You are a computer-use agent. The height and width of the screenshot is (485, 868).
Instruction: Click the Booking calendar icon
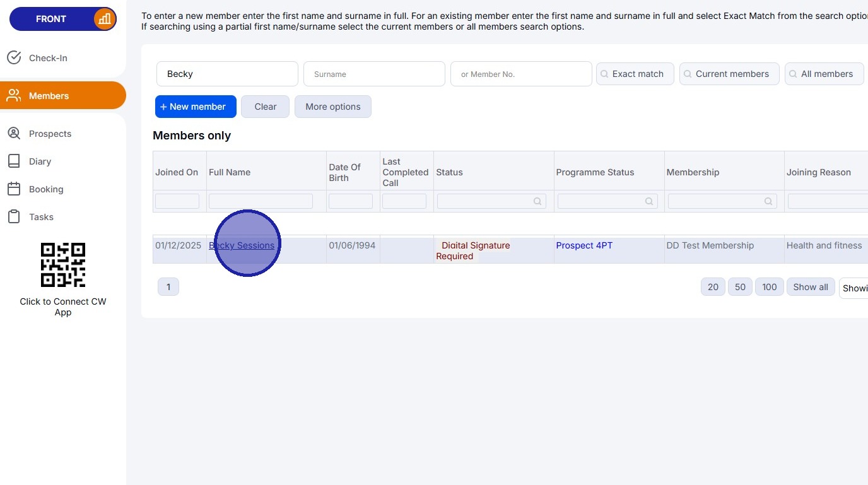click(x=14, y=189)
